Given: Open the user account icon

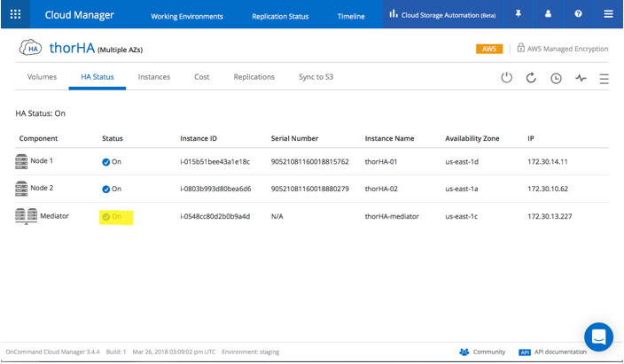Looking at the screenshot, I should coord(549,14).
